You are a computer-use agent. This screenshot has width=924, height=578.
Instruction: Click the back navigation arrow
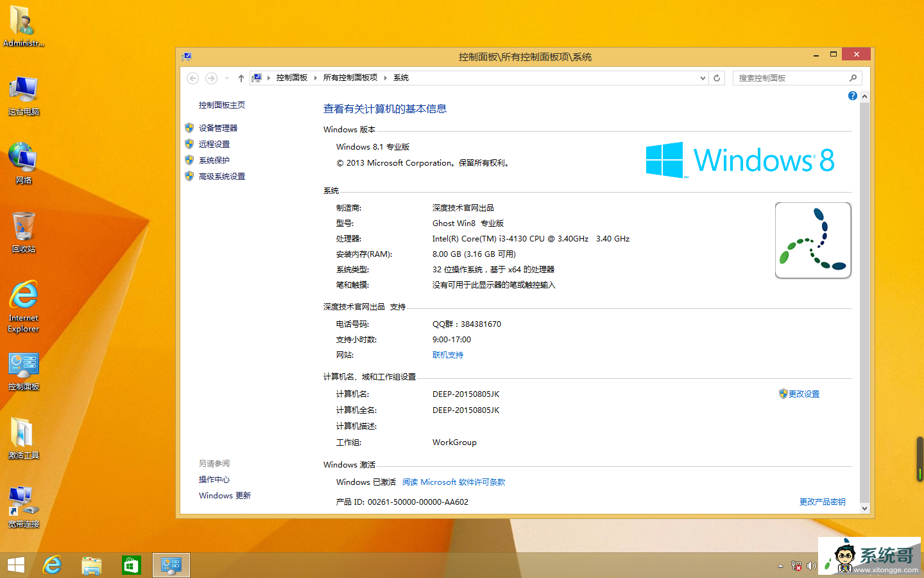(193, 78)
